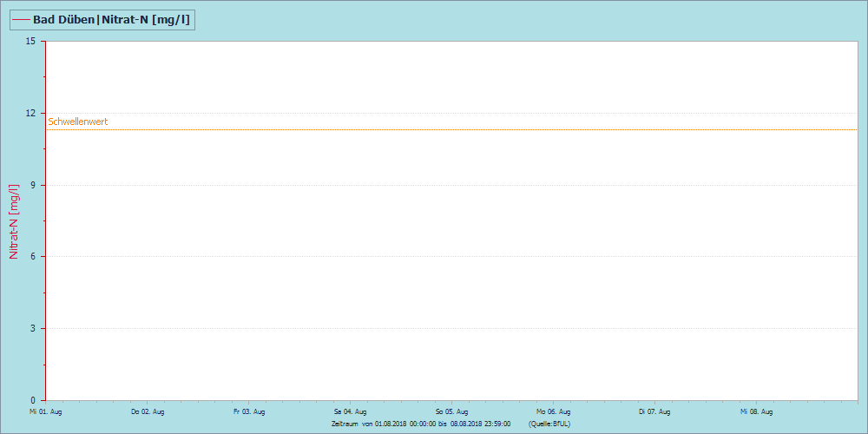Click the 0 value on y-axis
868x434 pixels.
(x=33, y=400)
